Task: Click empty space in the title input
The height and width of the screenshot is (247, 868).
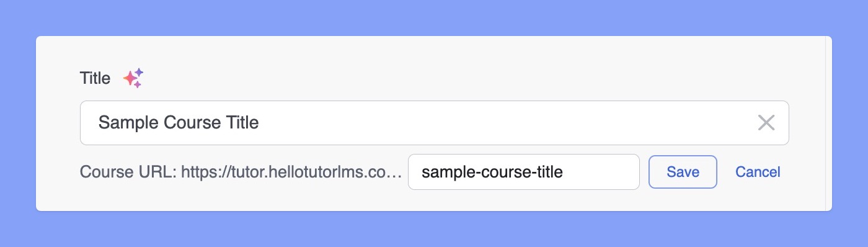Action: (496, 123)
